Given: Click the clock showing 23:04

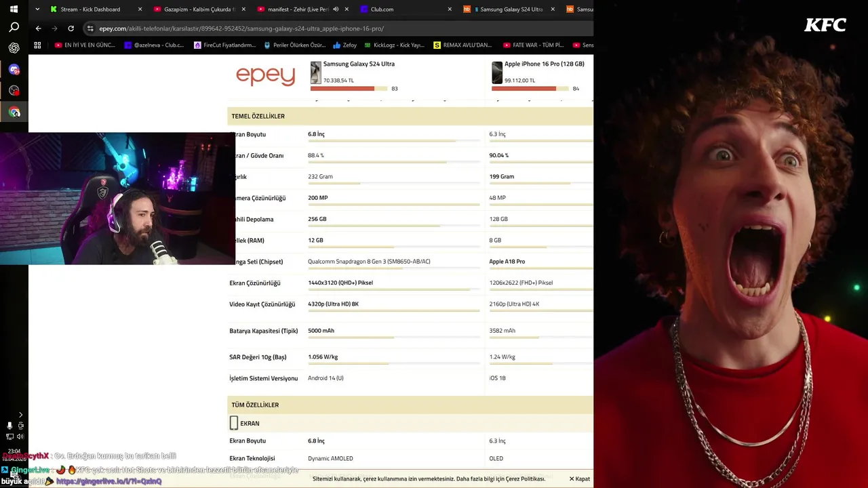Looking at the screenshot, I should (x=14, y=451).
